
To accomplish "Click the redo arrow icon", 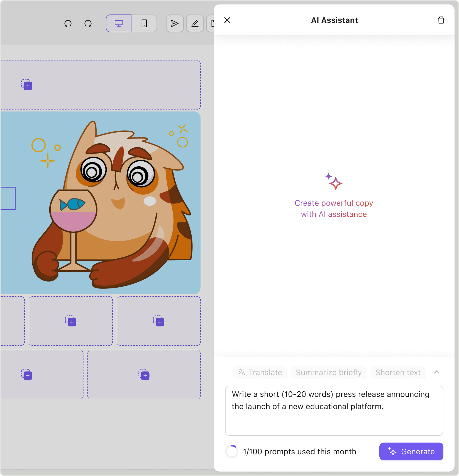I will (88, 23).
